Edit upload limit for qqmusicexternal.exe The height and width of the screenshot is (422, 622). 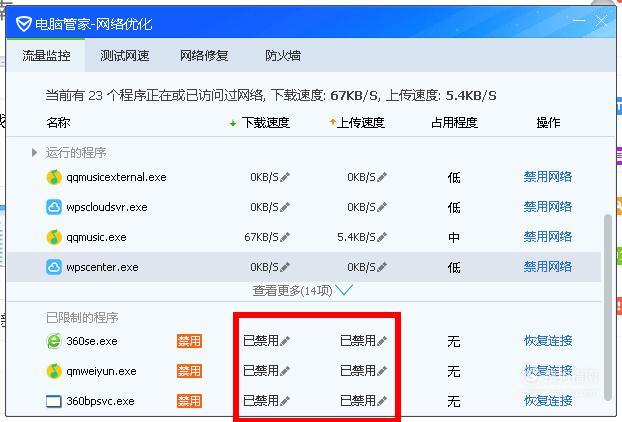(382, 177)
